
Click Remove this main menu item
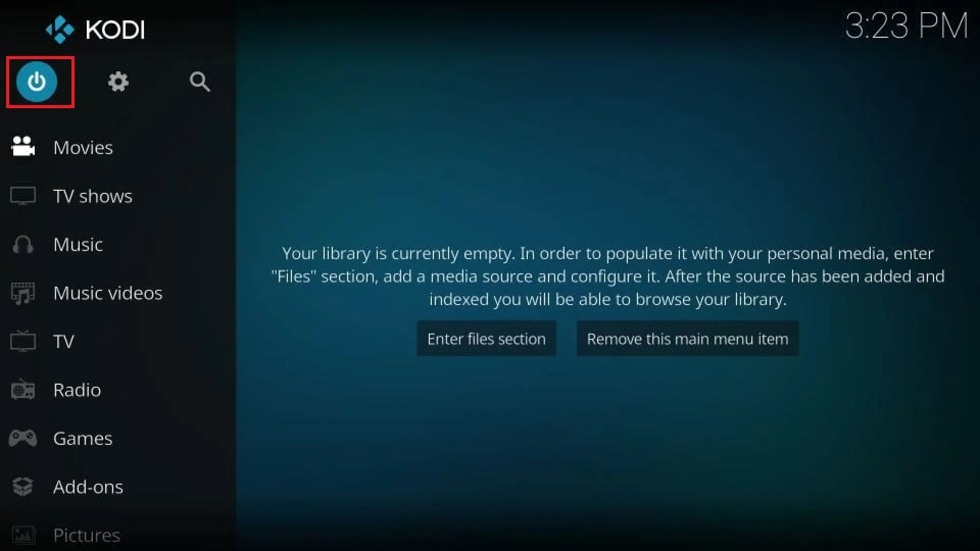[688, 338]
